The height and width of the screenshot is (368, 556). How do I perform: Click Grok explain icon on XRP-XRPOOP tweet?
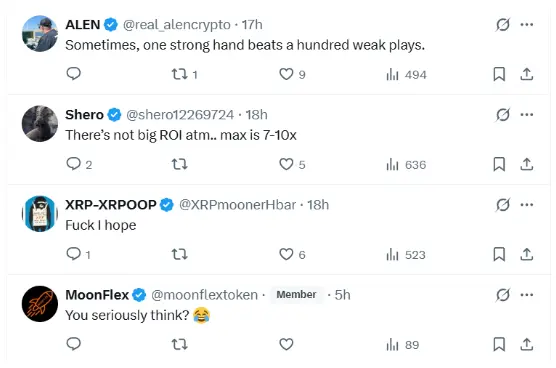pyautogui.click(x=502, y=205)
